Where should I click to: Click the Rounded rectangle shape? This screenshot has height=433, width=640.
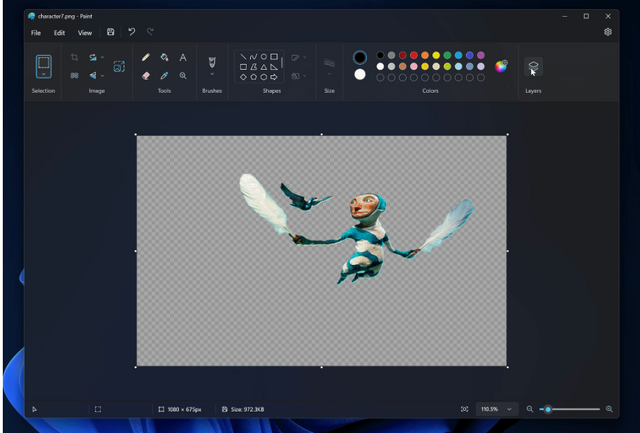point(274,57)
